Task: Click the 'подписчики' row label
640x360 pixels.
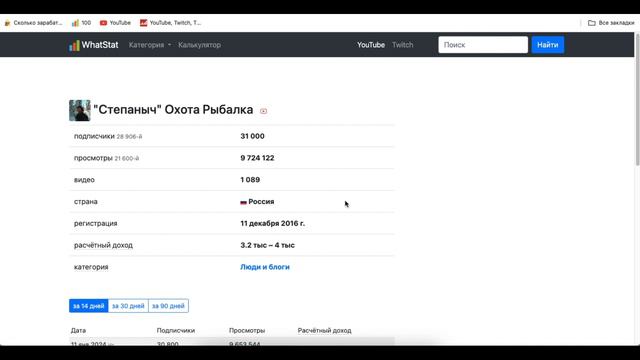Action: pyautogui.click(x=94, y=136)
